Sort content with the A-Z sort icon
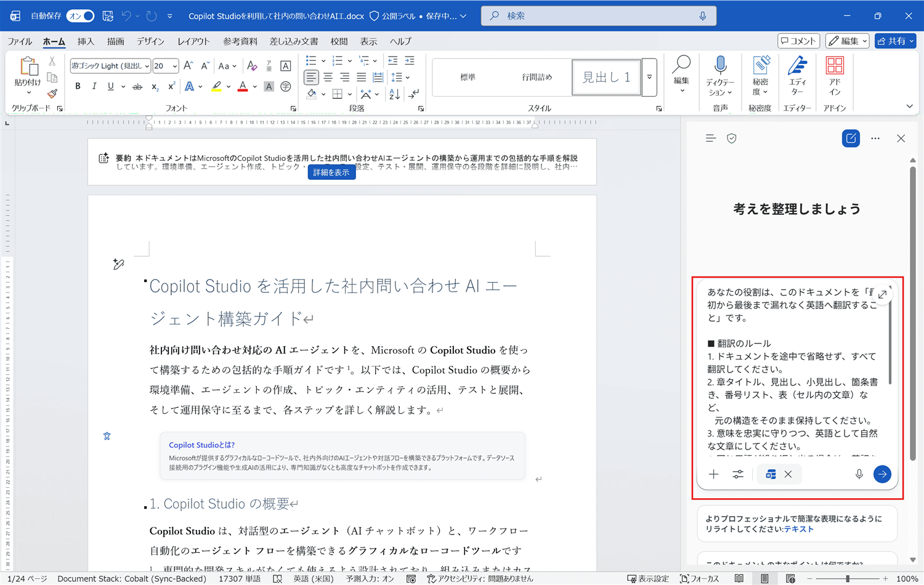 (x=395, y=94)
